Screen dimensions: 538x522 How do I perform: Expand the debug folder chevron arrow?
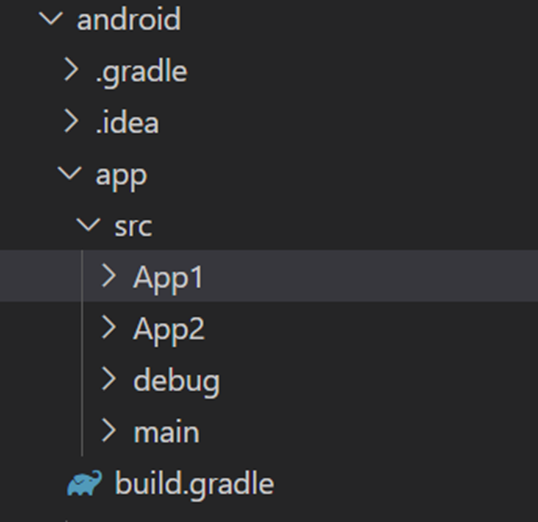pos(109,379)
